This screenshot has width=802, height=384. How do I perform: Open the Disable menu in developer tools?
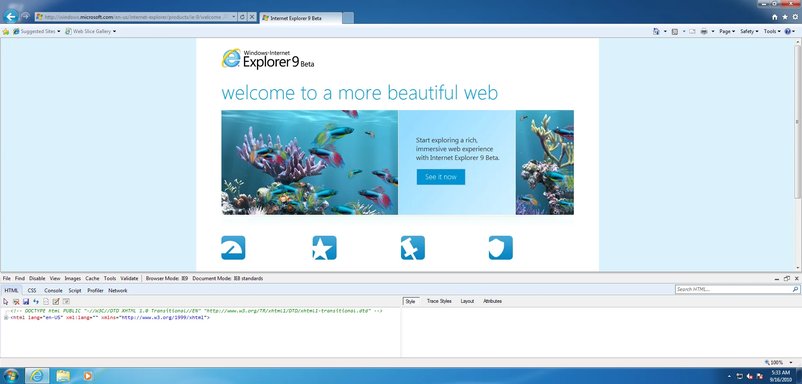pos(37,279)
